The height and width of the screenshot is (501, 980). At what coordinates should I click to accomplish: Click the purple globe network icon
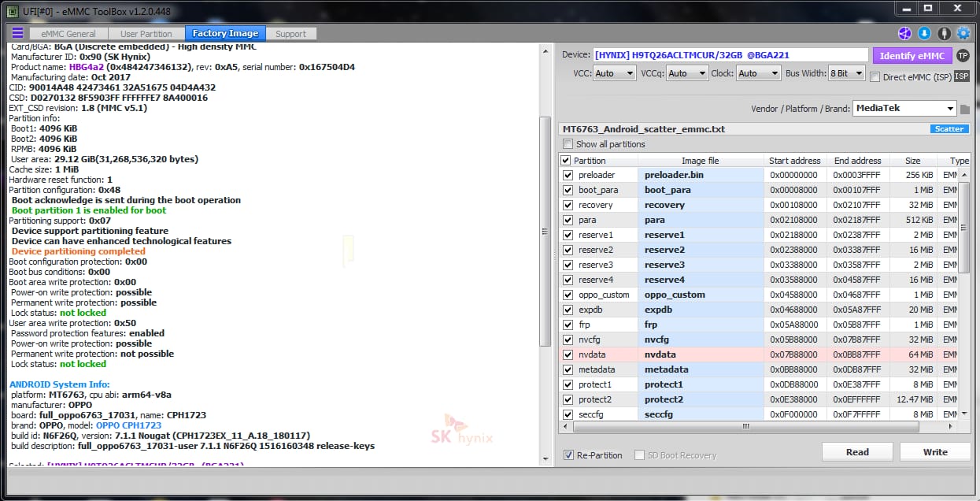tap(904, 33)
